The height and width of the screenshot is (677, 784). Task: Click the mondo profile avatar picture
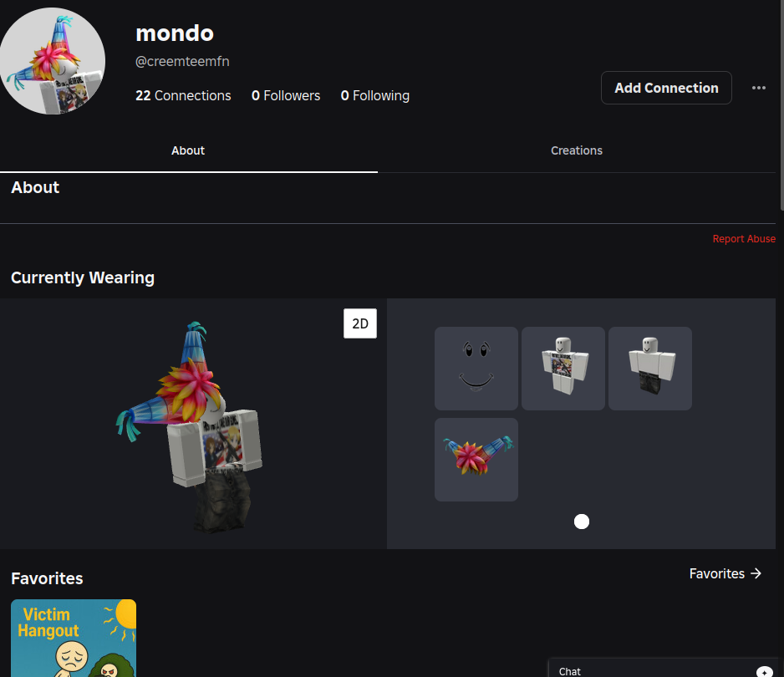coord(52,61)
